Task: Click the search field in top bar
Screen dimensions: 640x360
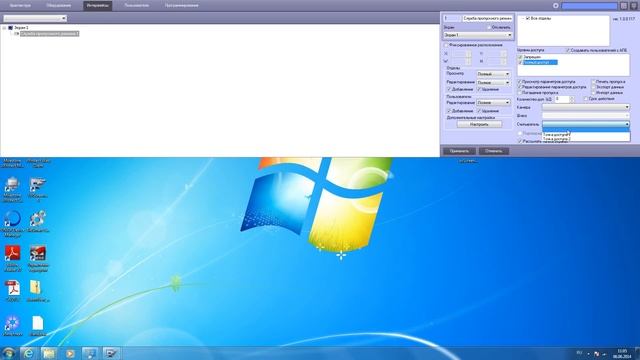Action: coord(589,6)
